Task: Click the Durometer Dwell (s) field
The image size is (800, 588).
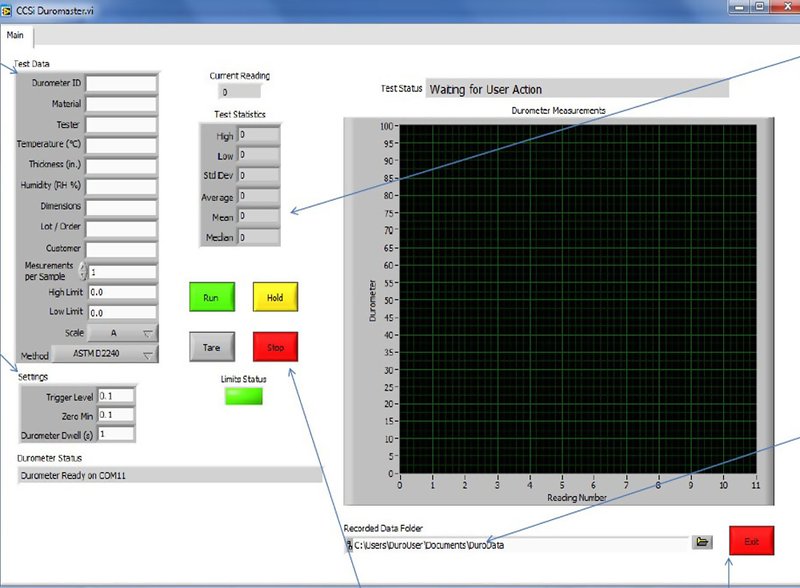Action: tap(115, 434)
